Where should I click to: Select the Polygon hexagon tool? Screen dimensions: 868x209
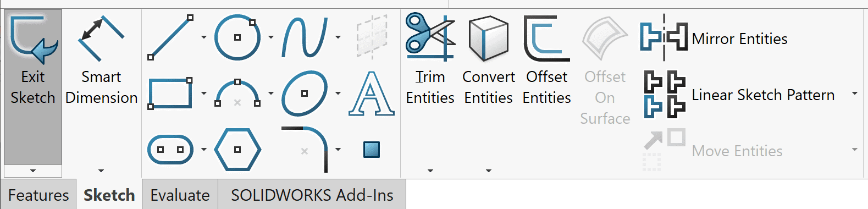(x=237, y=150)
